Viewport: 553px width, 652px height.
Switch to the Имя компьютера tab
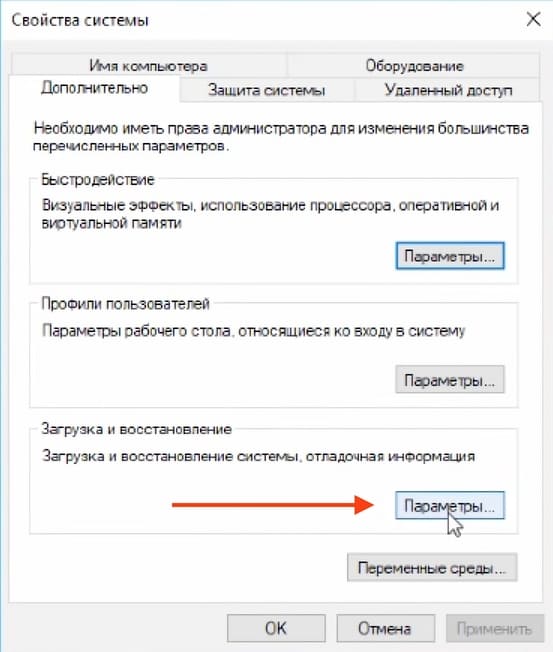pos(148,65)
